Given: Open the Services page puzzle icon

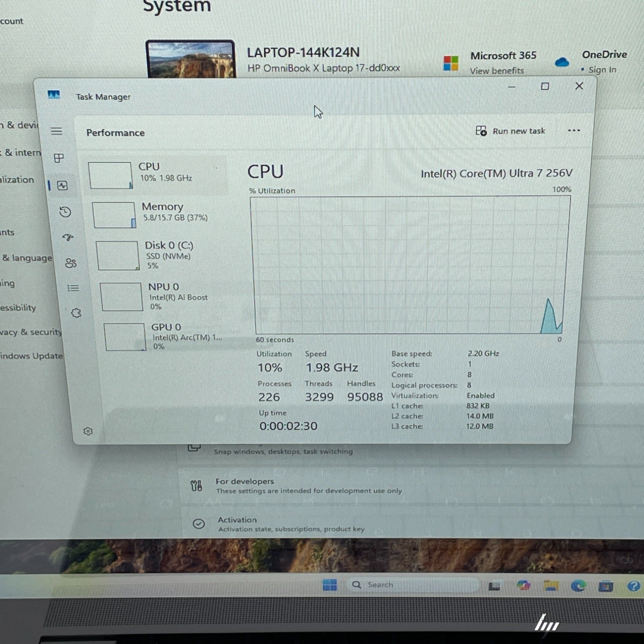Looking at the screenshot, I should tap(76, 313).
